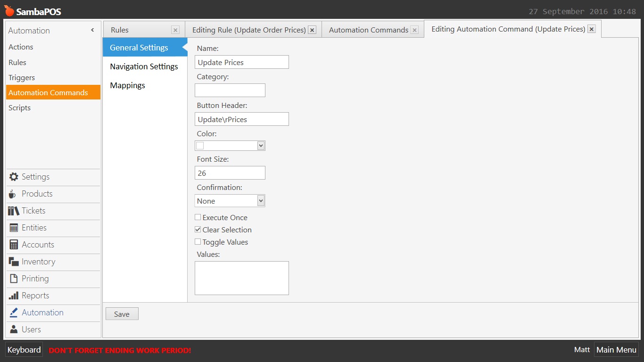
Task: Click the Settings gear icon in sidebar
Action: pos(14,177)
